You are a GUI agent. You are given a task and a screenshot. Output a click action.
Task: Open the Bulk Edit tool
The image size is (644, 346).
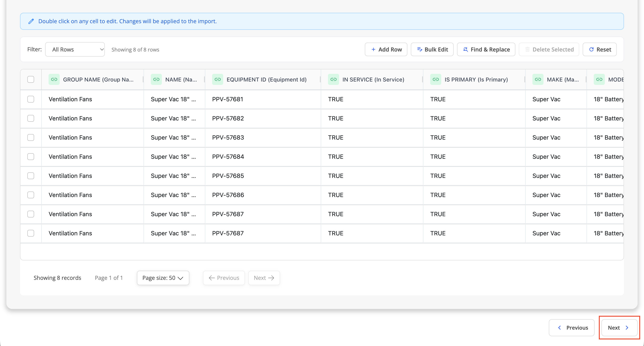(432, 49)
